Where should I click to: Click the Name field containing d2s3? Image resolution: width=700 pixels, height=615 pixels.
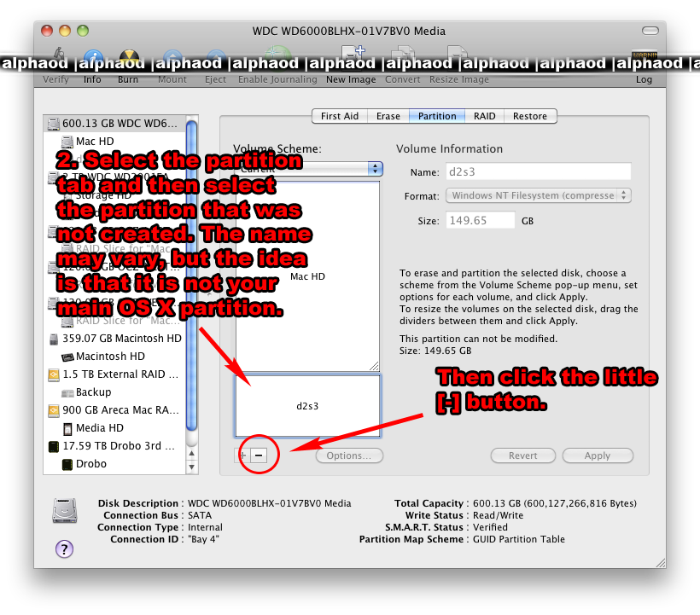pos(539,171)
